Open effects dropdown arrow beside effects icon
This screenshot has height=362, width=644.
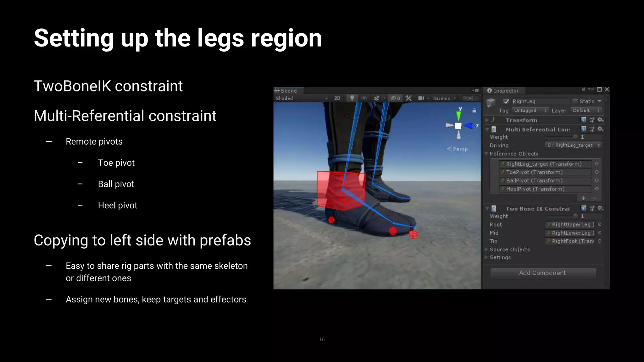(x=385, y=98)
